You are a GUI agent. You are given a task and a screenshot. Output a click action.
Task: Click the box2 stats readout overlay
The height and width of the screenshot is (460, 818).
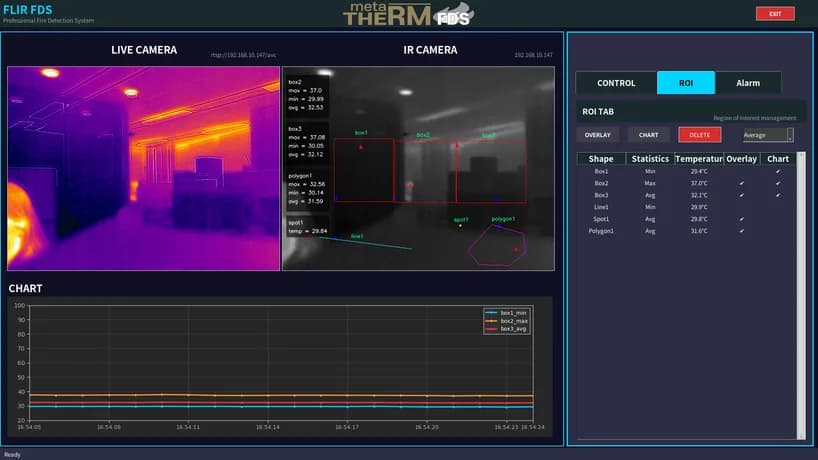tap(308, 95)
